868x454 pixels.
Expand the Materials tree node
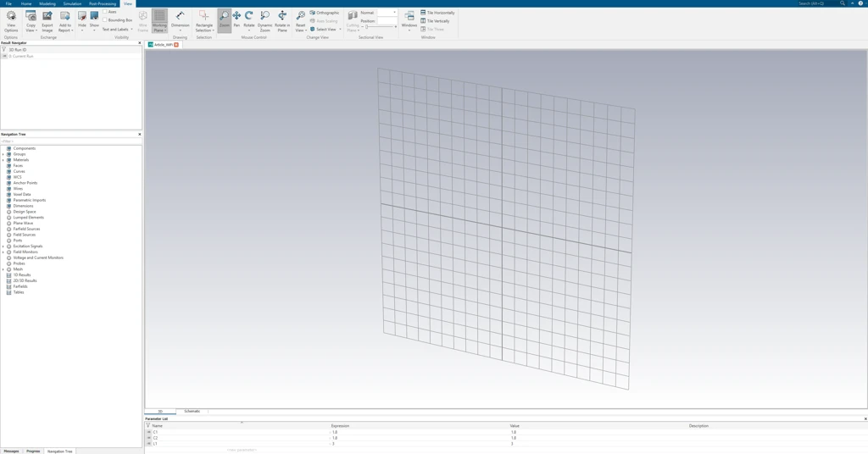3,160
